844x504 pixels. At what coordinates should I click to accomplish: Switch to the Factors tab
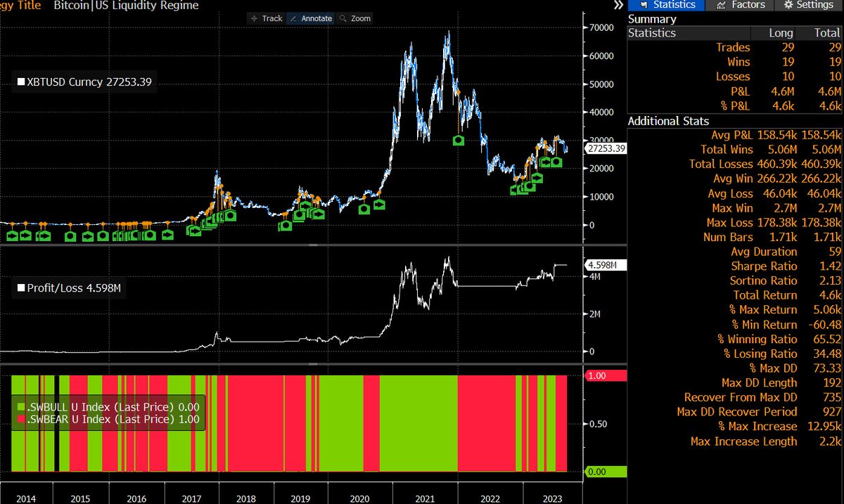[x=740, y=5]
